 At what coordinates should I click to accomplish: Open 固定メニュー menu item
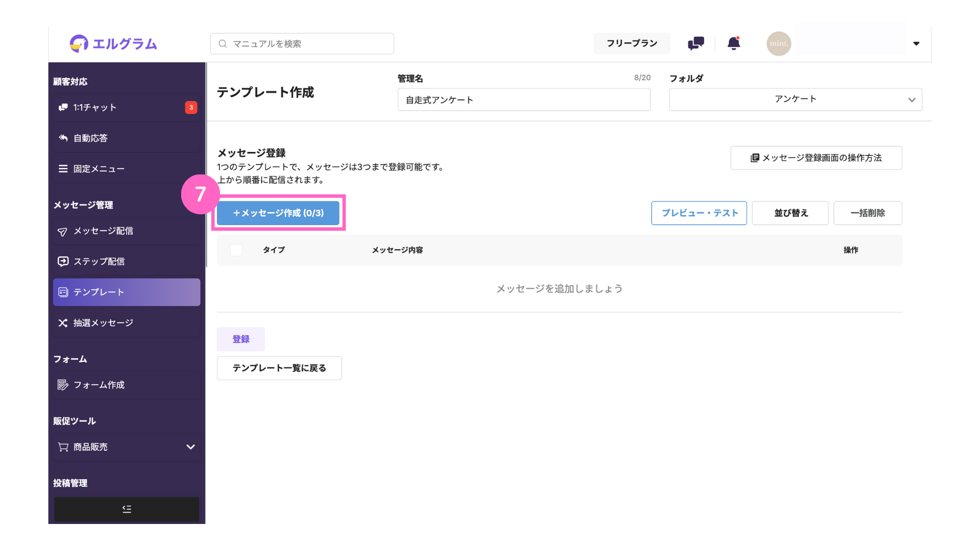pos(127,168)
